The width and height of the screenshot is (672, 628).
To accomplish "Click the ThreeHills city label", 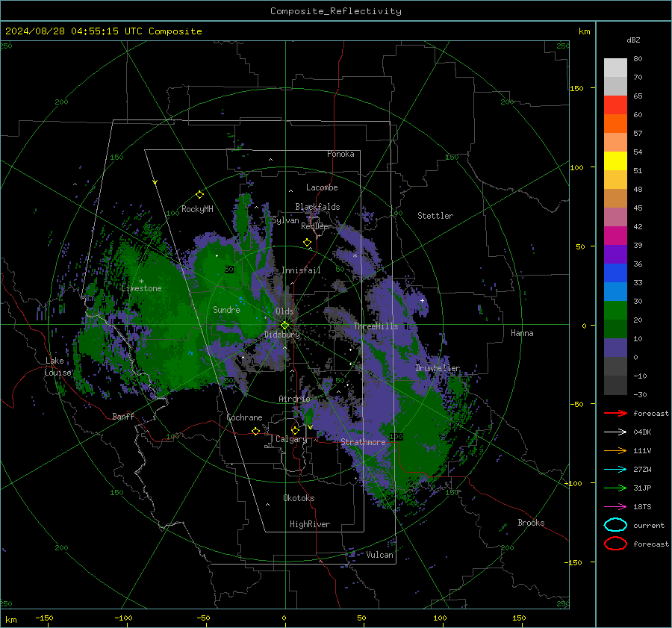I will (x=376, y=326).
